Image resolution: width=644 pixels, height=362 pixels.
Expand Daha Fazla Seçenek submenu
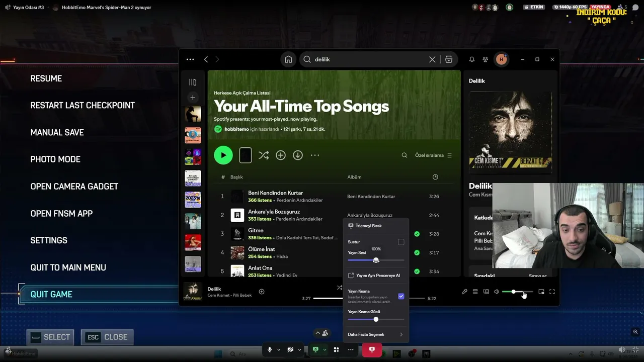(x=375, y=334)
